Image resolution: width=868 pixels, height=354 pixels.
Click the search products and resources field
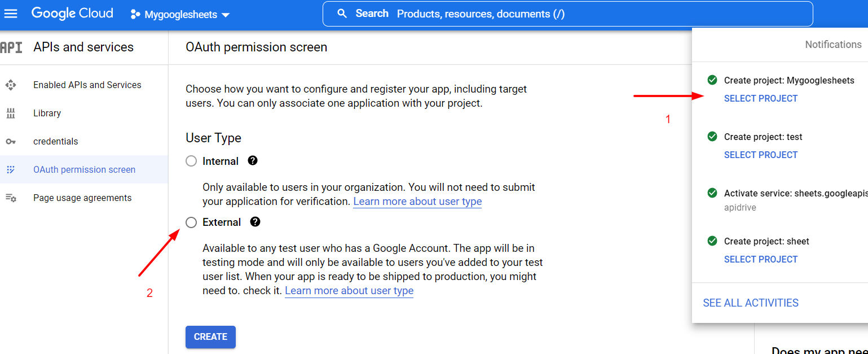(x=567, y=14)
